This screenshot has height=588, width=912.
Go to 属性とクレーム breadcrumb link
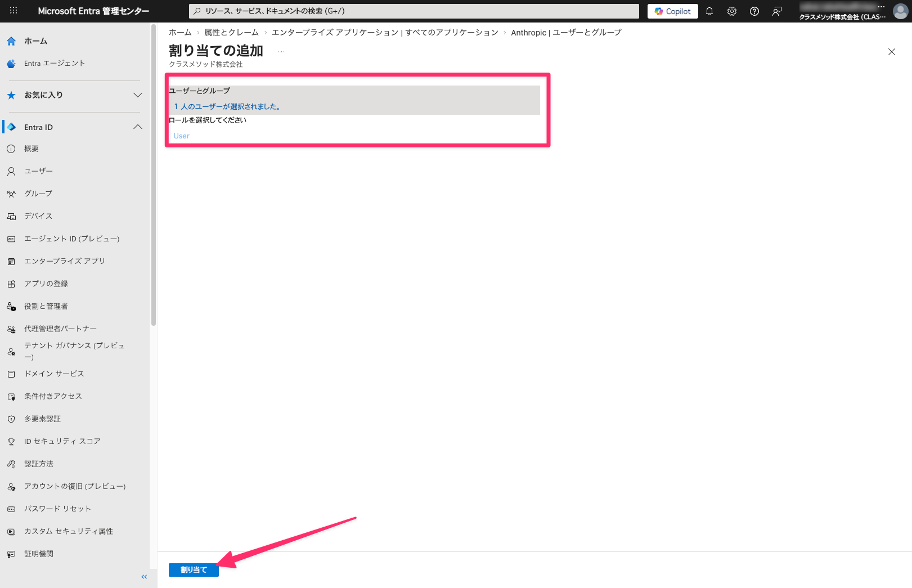[x=231, y=33]
